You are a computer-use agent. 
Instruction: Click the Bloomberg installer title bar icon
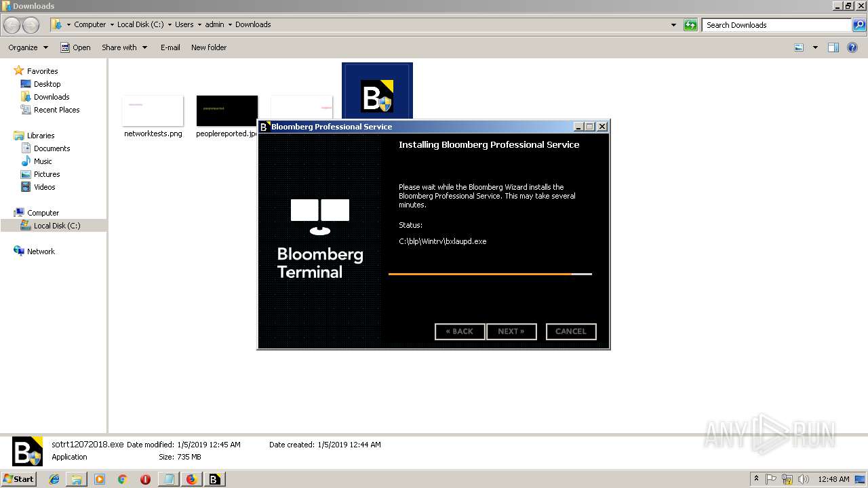[264, 127]
